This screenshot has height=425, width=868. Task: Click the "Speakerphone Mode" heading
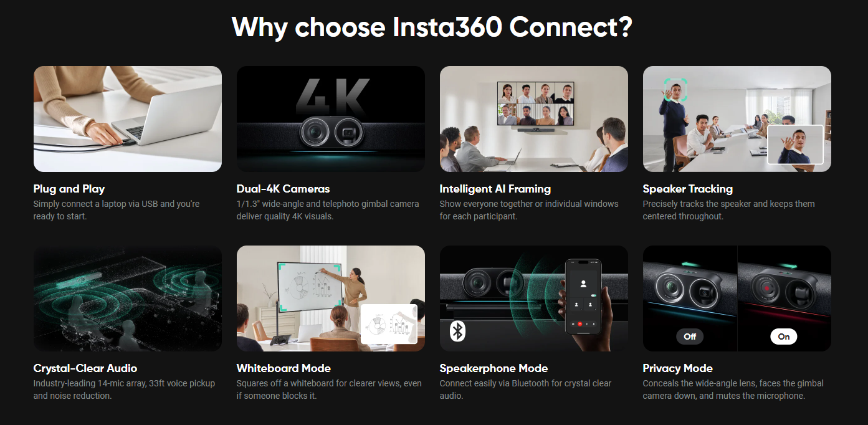click(494, 368)
